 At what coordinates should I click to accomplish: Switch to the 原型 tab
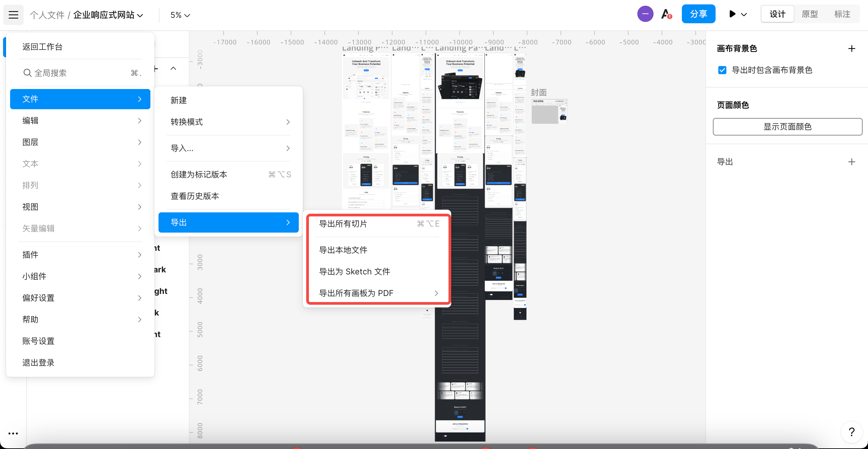[810, 14]
